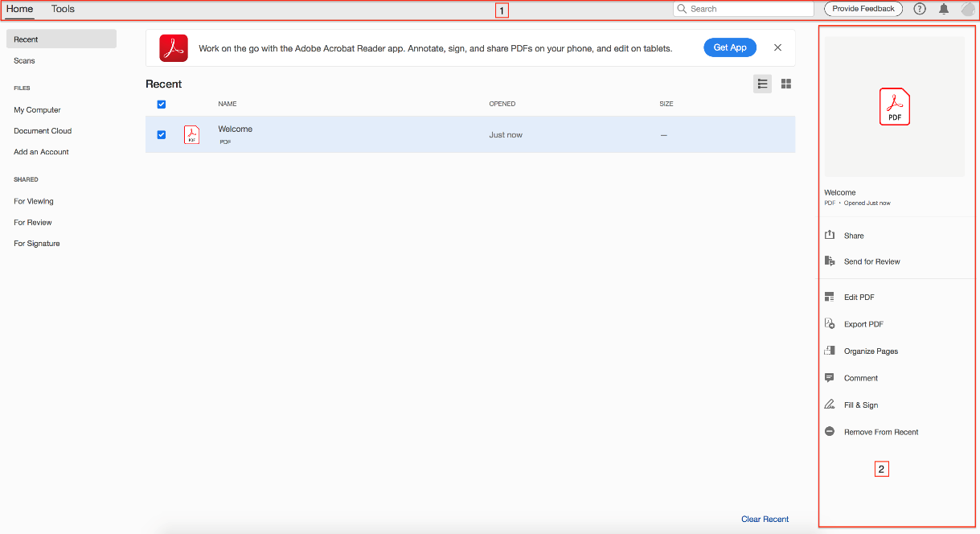Click in the Search input field
Viewport: 980px width, 534px height.
coord(744,9)
